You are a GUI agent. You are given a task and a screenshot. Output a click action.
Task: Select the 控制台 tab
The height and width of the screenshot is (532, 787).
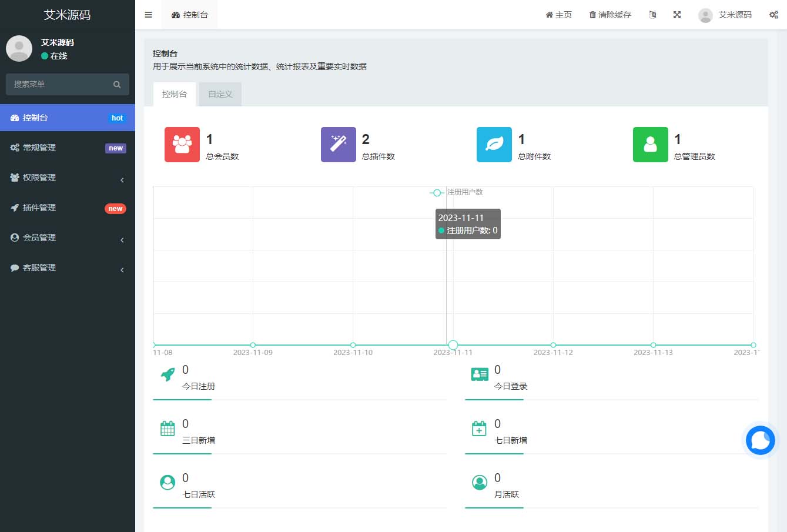pos(174,93)
